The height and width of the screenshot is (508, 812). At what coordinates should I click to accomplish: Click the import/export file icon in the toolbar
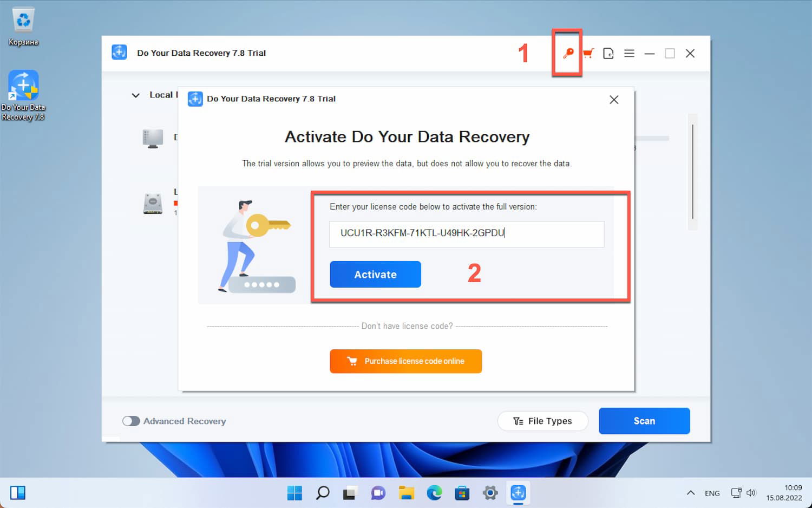point(608,53)
